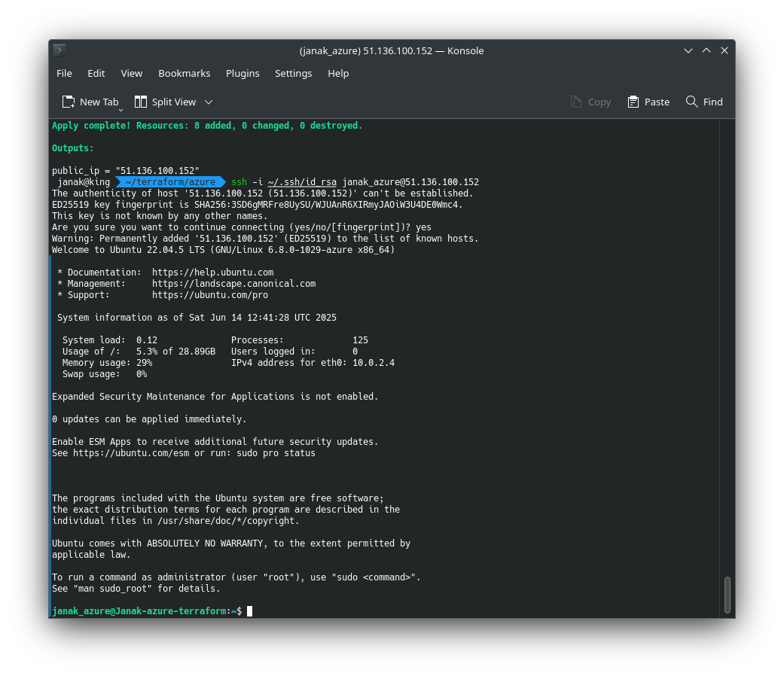Minimize the Konsole window

tap(688, 50)
